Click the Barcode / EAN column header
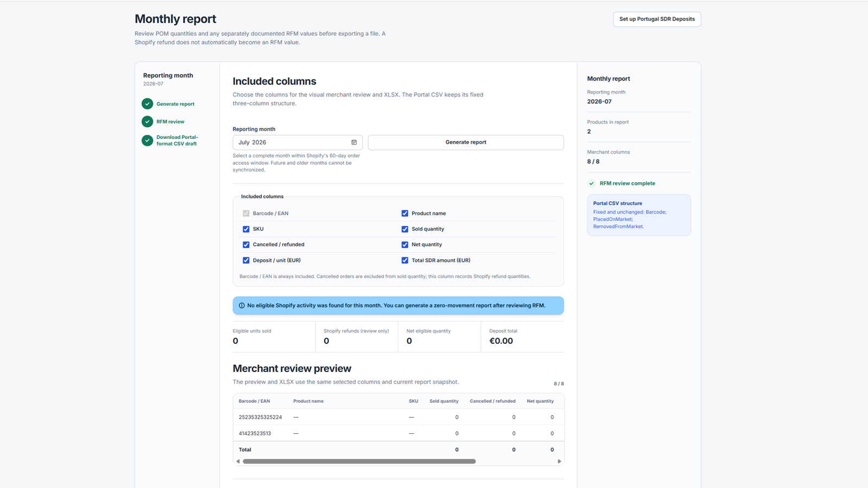 254,401
